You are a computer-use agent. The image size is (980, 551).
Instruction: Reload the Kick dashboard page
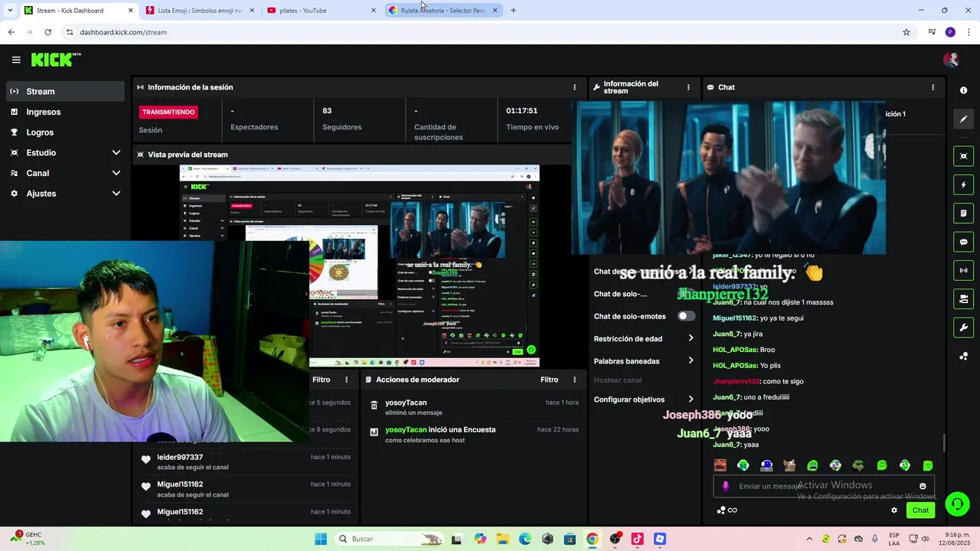[x=47, y=32]
